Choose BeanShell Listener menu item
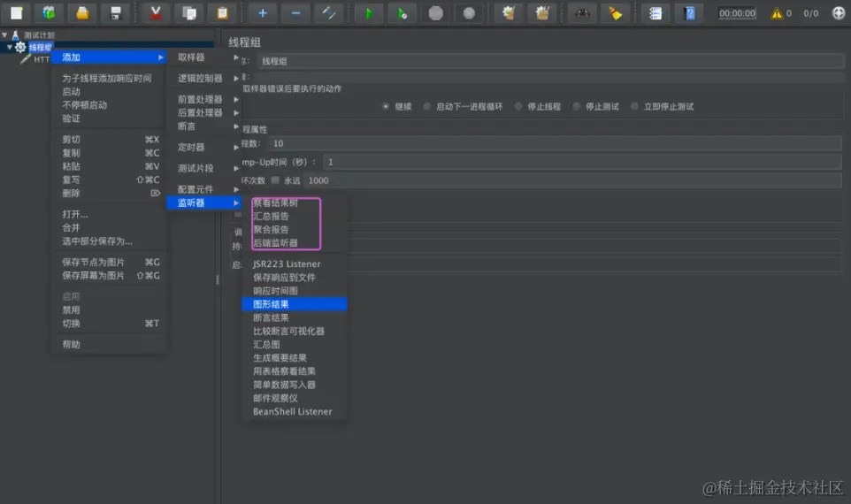851x504 pixels. click(295, 412)
